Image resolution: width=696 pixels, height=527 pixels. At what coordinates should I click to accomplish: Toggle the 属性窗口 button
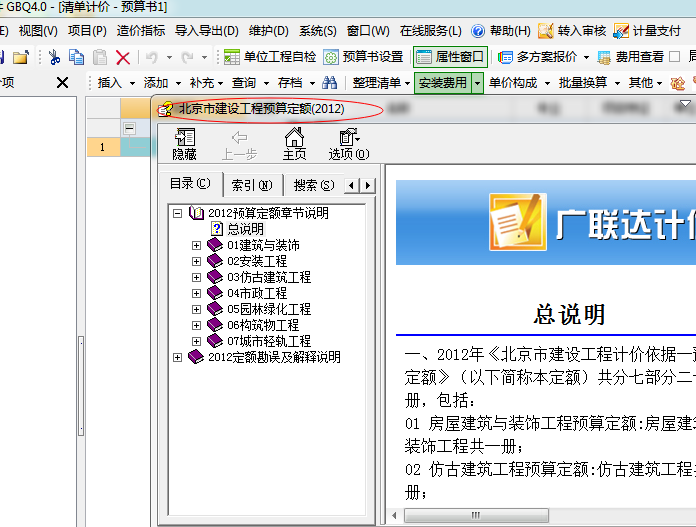click(x=450, y=57)
